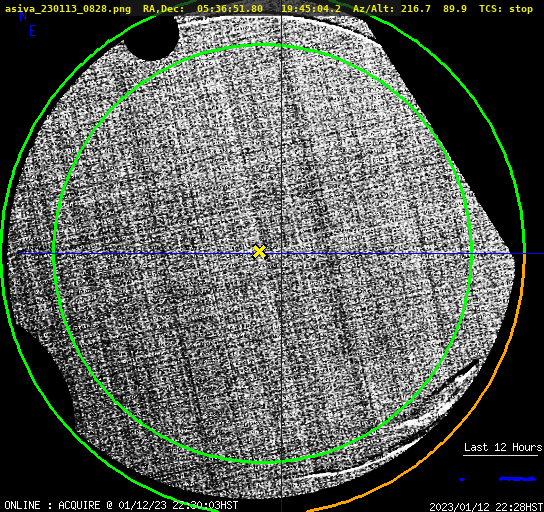Click the blue N compass label

coord(23,16)
